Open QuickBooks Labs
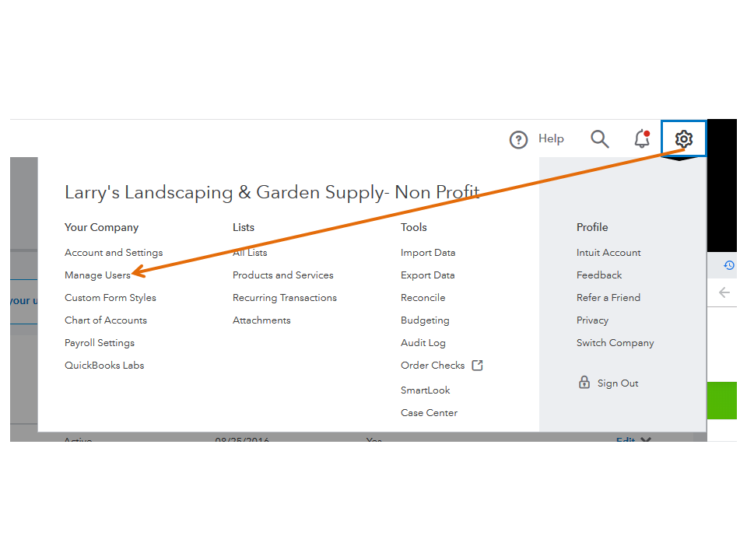The height and width of the screenshot is (560, 747). [104, 366]
